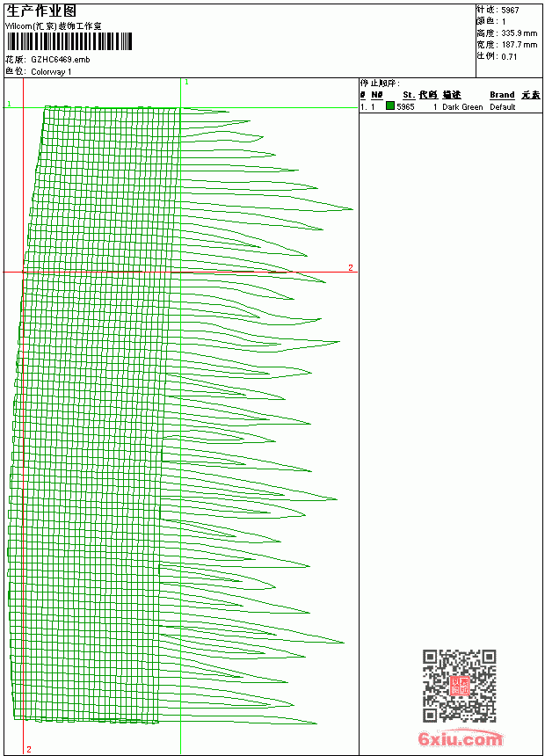Click the 335.9 mm height value
545x756 pixels.
tap(519, 33)
